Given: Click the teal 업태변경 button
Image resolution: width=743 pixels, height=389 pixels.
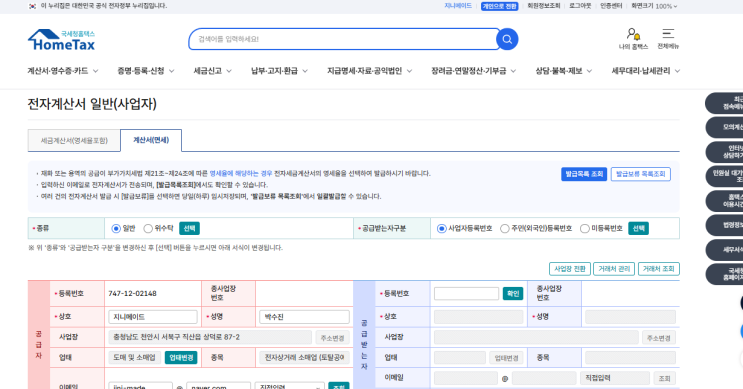Looking at the screenshot, I should (x=181, y=358).
